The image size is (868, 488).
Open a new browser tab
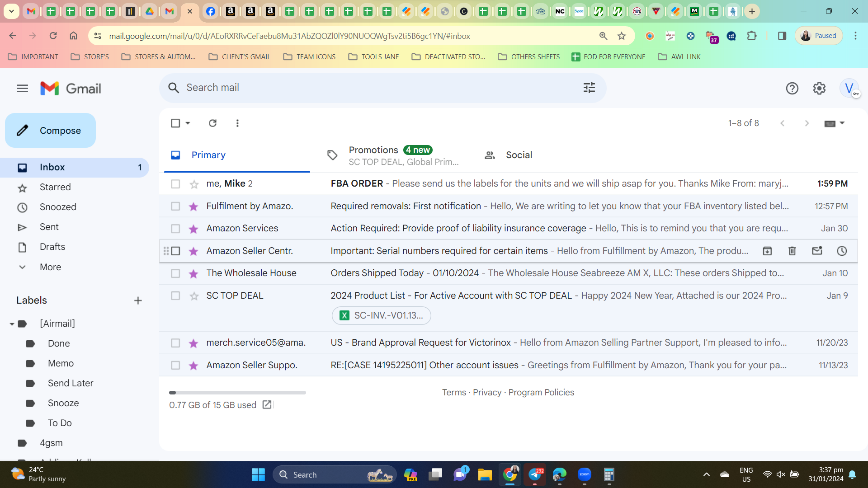click(x=752, y=11)
